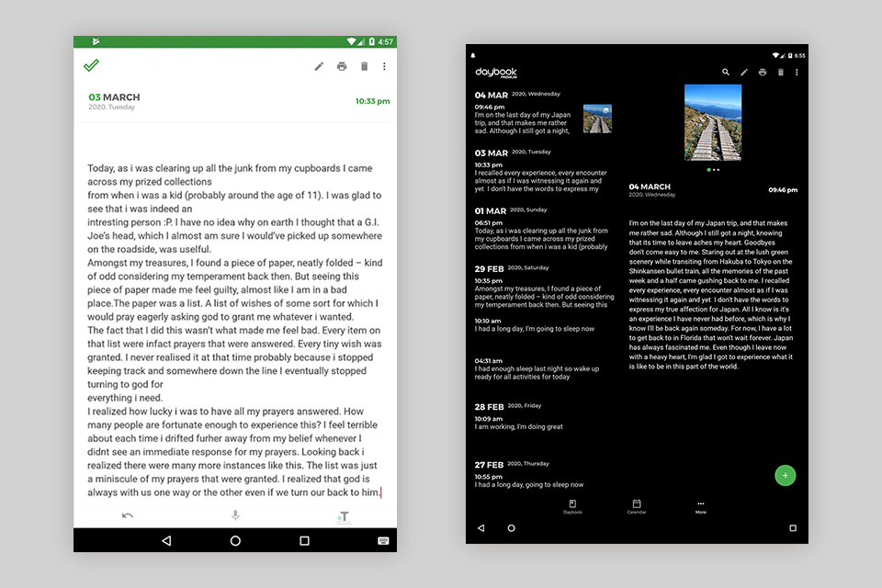This screenshot has height=588, width=882.
Task: Tap the boardwalk thumbnail in 04 MAR entry
Action: click(597, 119)
